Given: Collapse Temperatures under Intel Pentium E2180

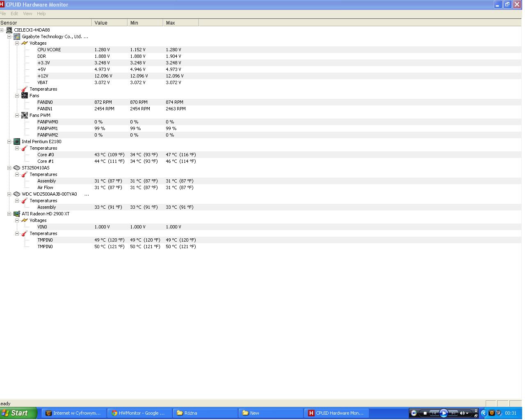Looking at the screenshot, I should (17, 148).
